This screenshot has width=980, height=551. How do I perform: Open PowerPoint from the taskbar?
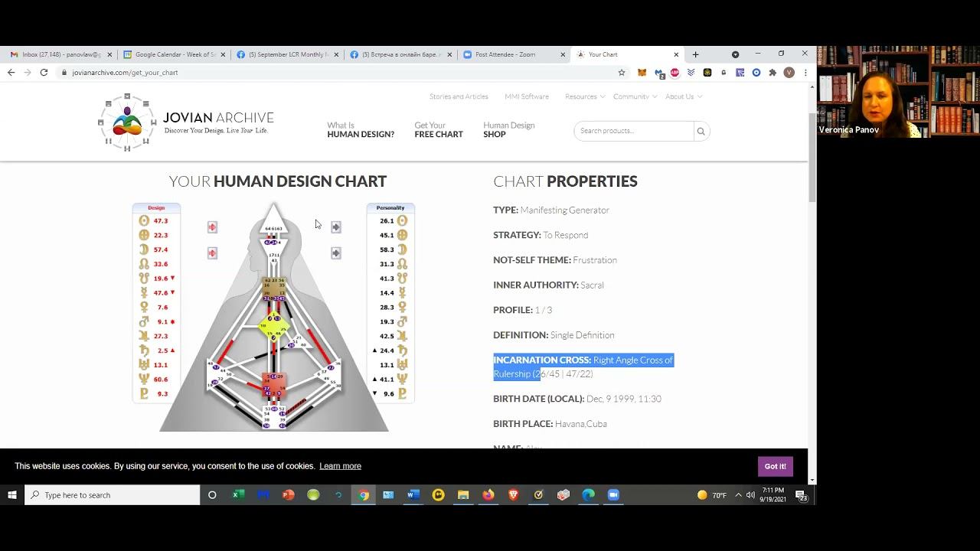pos(288,495)
